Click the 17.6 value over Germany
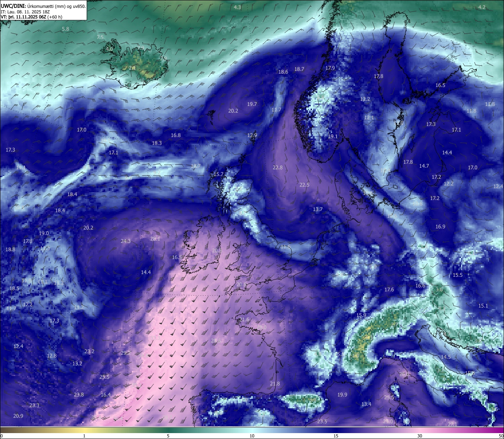The height and width of the screenshot is (439, 504). (389, 290)
